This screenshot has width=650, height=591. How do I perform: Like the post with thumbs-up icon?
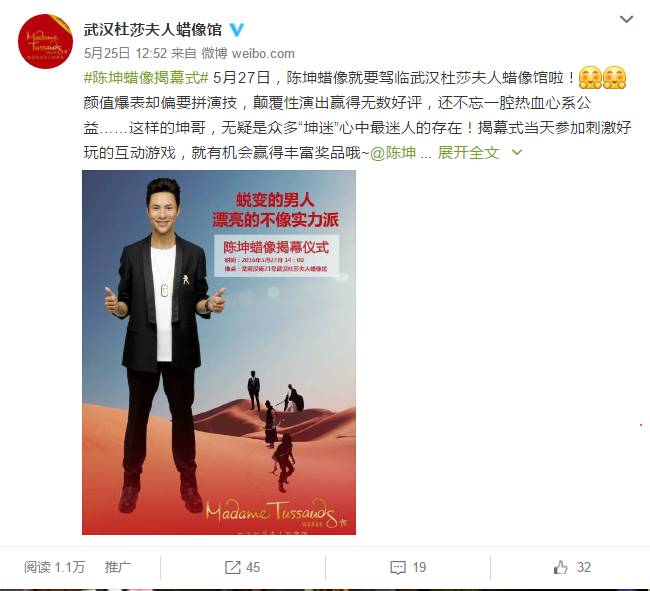click(x=560, y=567)
